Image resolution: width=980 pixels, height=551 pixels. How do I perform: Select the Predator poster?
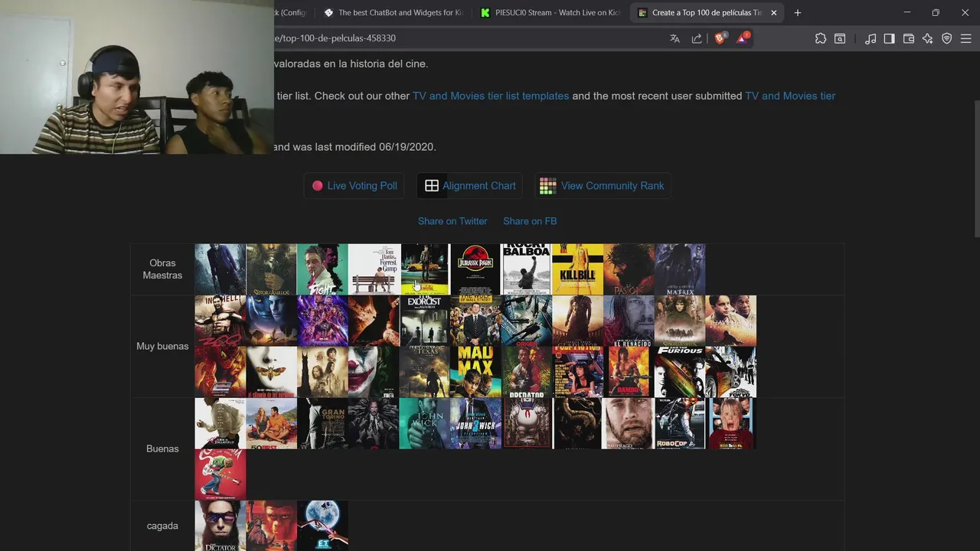526,372
